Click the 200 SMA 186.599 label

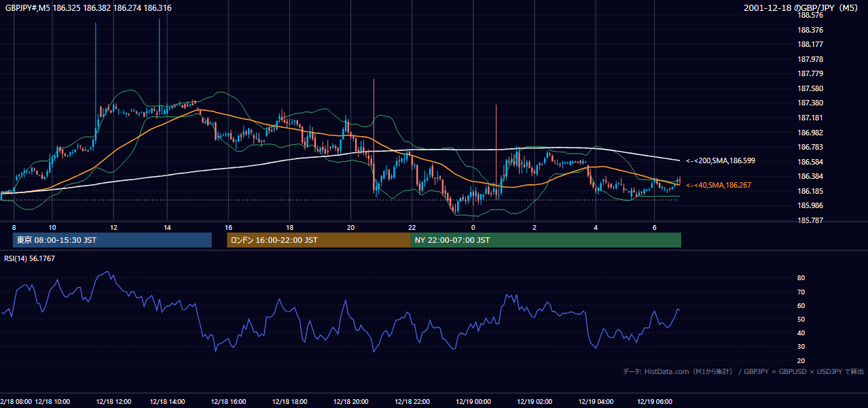tap(721, 161)
